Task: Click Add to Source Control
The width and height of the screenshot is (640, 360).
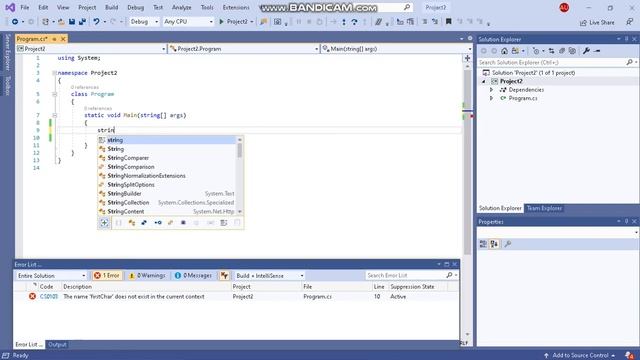Action: (x=580, y=356)
